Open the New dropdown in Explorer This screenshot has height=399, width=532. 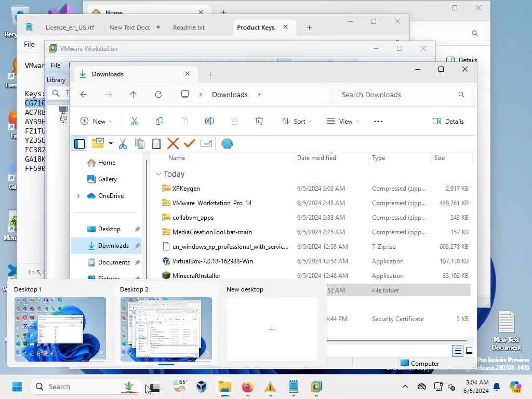click(96, 121)
